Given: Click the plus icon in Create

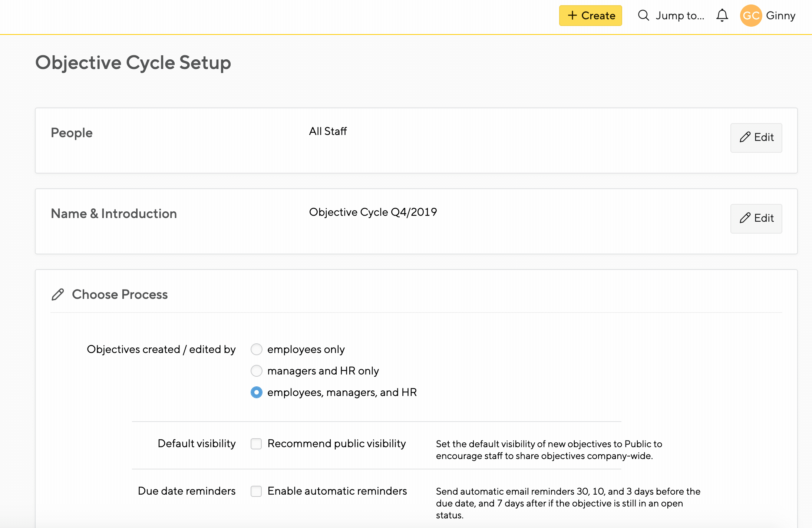Looking at the screenshot, I should [x=572, y=16].
